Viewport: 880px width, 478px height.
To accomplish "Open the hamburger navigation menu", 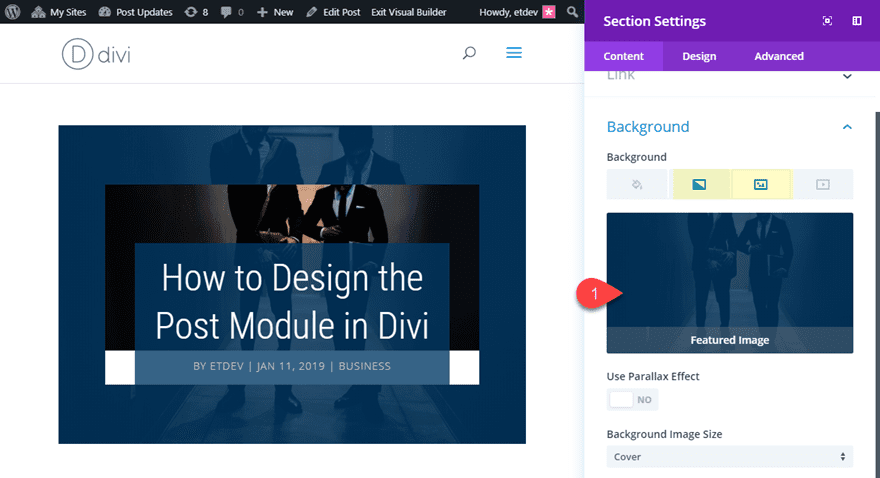I will click(514, 53).
